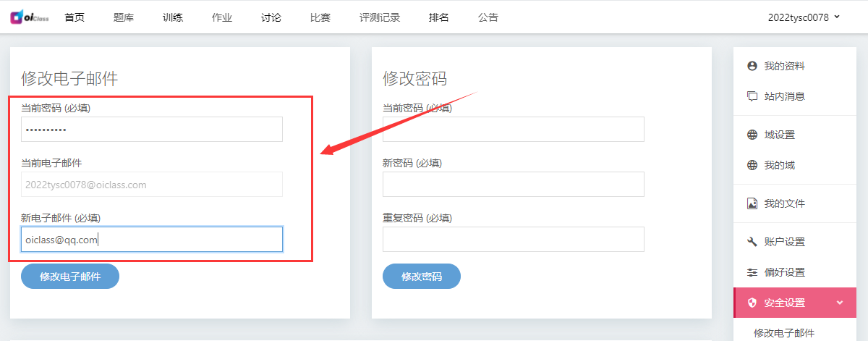Screen dimensions: 868x341
Task: Open 我的域 in the sidebar
Action: coord(780,165)
